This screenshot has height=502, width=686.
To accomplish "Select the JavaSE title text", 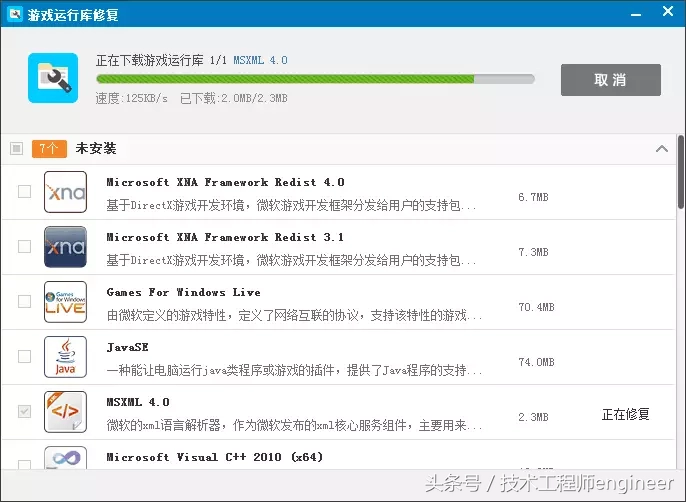I will [127, 347].
